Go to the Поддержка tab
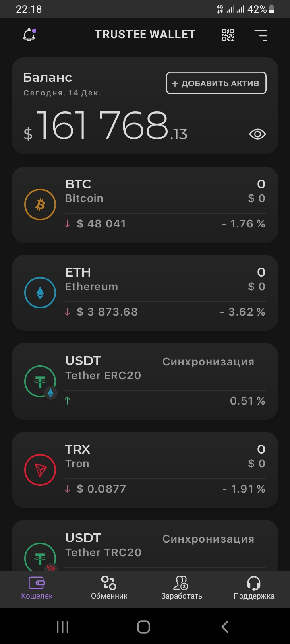Viewport: 290px width, 644px height. (254, 588)
